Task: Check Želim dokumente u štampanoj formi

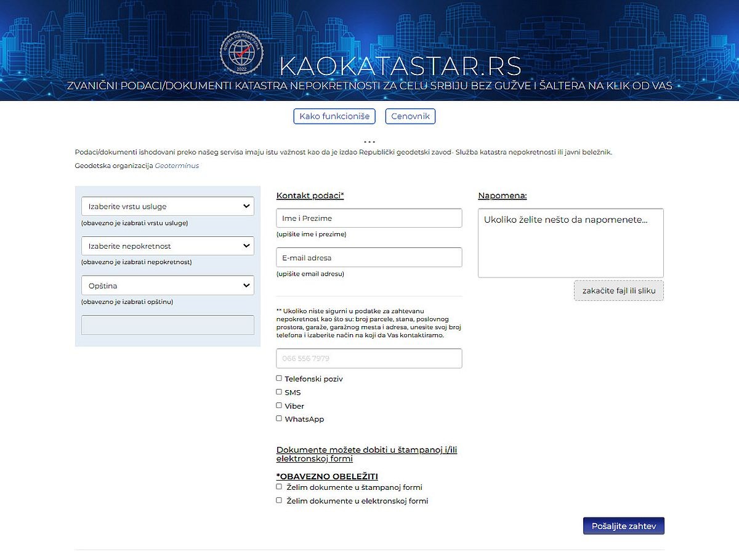Action: (x=279, y=487)
